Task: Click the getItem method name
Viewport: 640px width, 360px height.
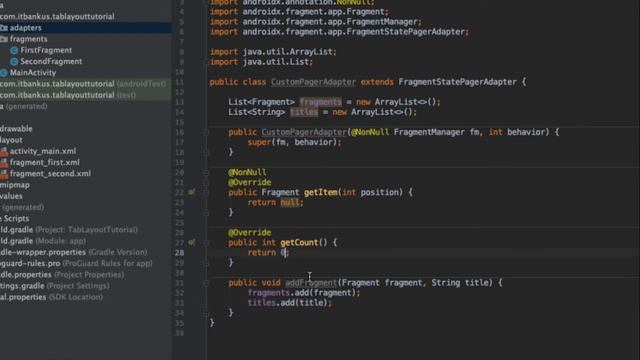Action: [x=320, y=192]
